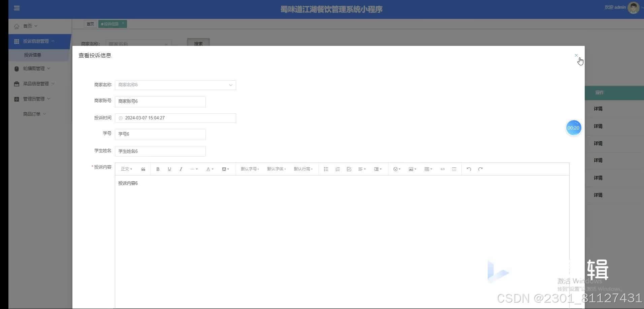Open 默认行高 line height dropdown
This screenshot has width=644, height=309.
click(303, 169)
